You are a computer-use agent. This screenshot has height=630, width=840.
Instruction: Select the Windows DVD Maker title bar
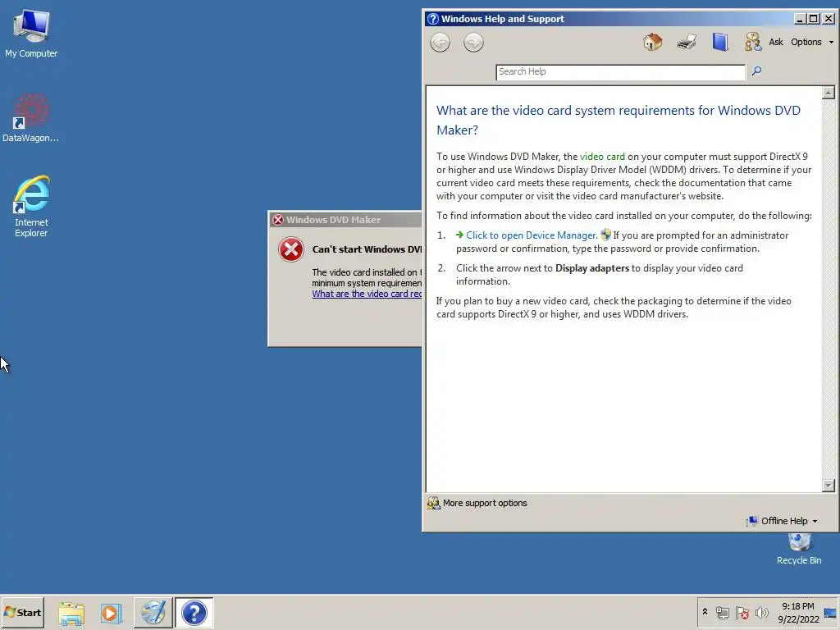(345, 220)
